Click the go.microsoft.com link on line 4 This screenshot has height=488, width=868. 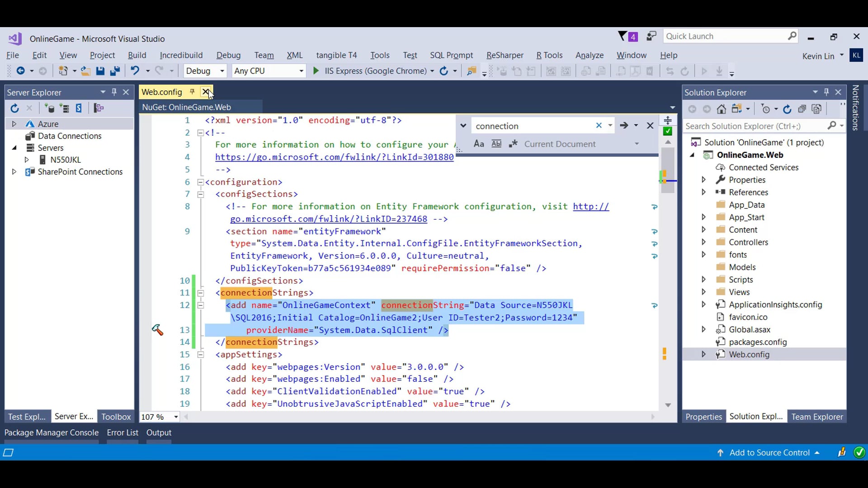click(335, 157)
